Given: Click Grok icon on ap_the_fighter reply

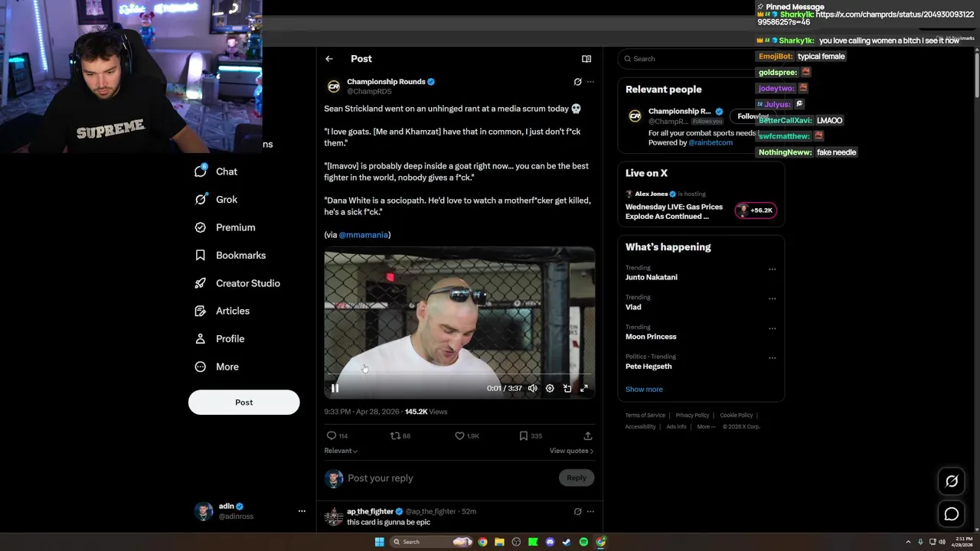Looking at the screenshot, I should (x=578, y=511).
